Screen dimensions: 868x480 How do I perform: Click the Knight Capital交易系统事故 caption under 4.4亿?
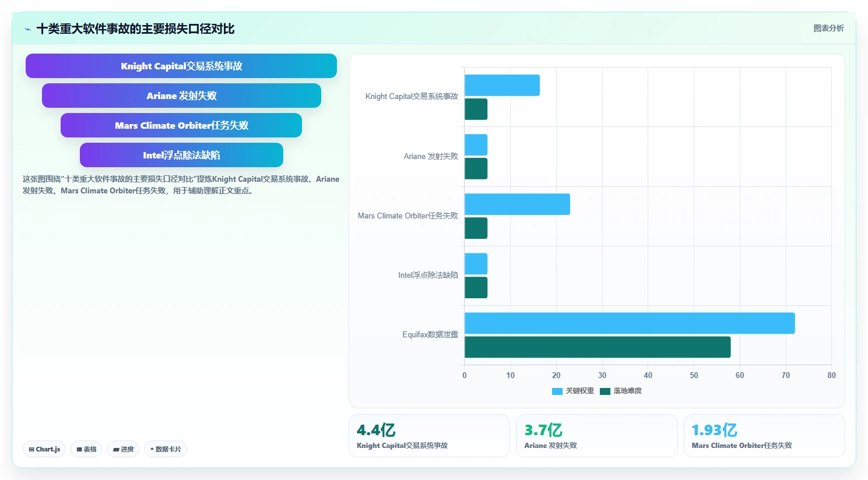[x=402, y=446]
